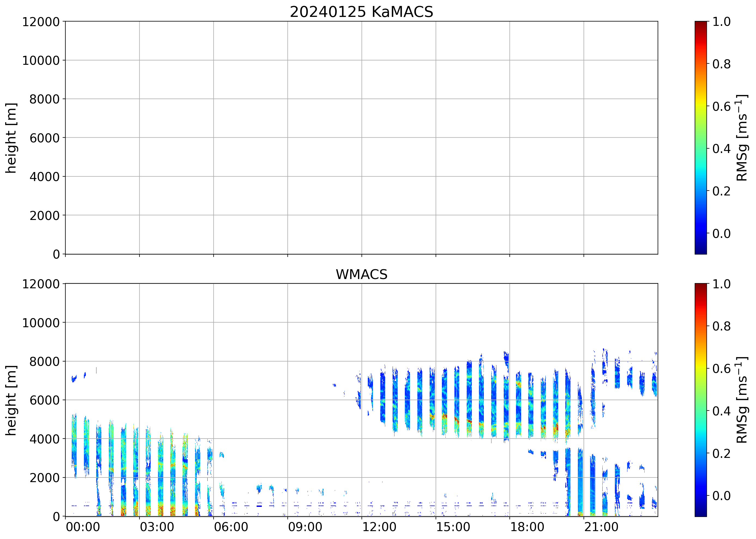The width and height of the screenshot is (756, 539).
Task: Click the WMACS colorbar's RMSg axis label
Action: (x=742, y=400)
